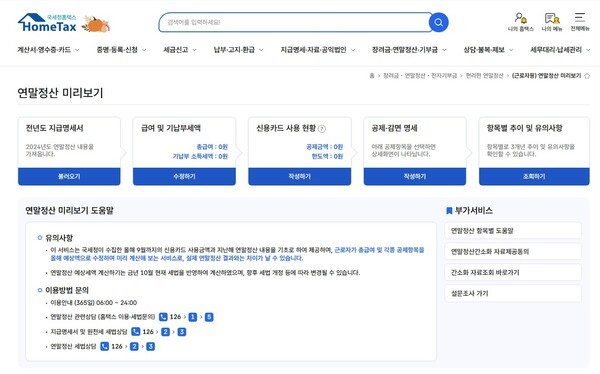The height and width of the screenshot is (374, 600).
Task: Click number 3 badge in 연말정산 세법상담 row
Action: [x=151, y=346]
